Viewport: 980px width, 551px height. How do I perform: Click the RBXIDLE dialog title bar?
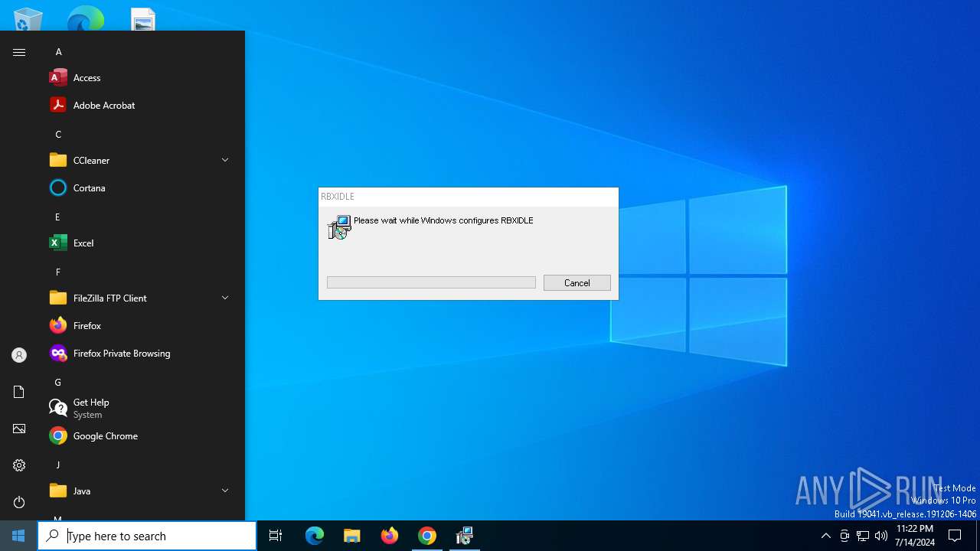pyautogui.click(x=469, y=197)
